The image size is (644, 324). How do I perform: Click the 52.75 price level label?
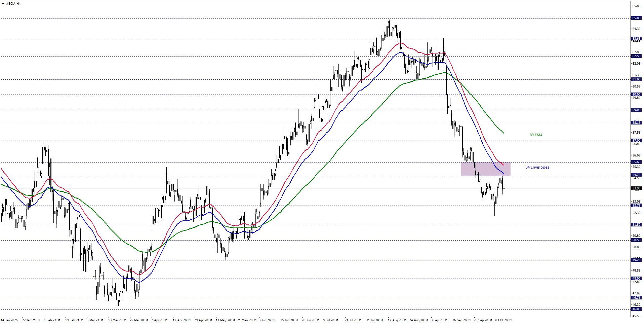point(636,206)
